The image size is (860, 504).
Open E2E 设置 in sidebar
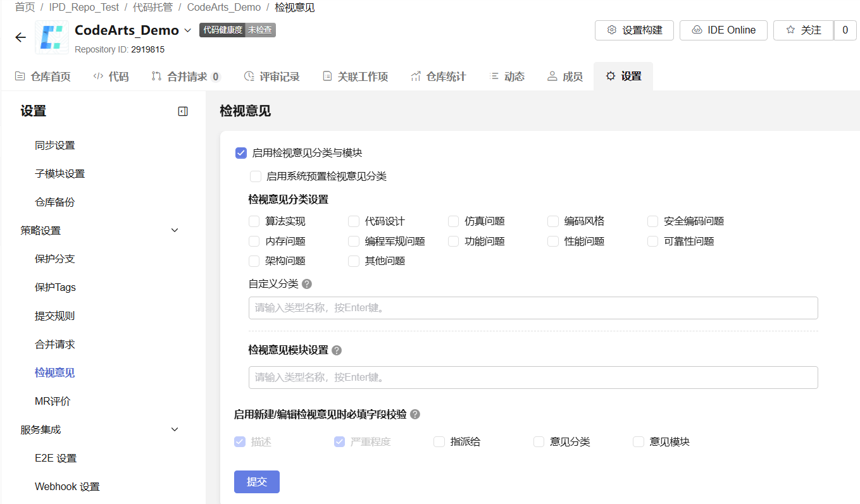click(56, 458)
